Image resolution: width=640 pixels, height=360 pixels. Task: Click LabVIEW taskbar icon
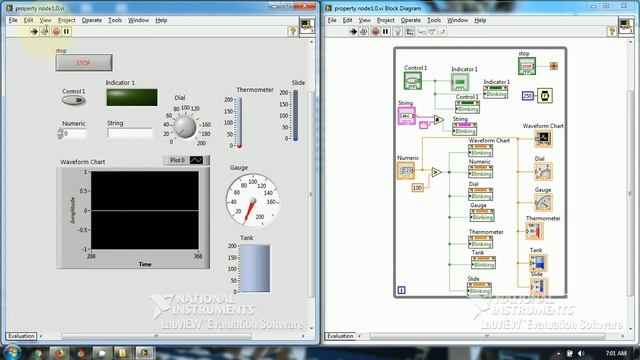point(144,353)
